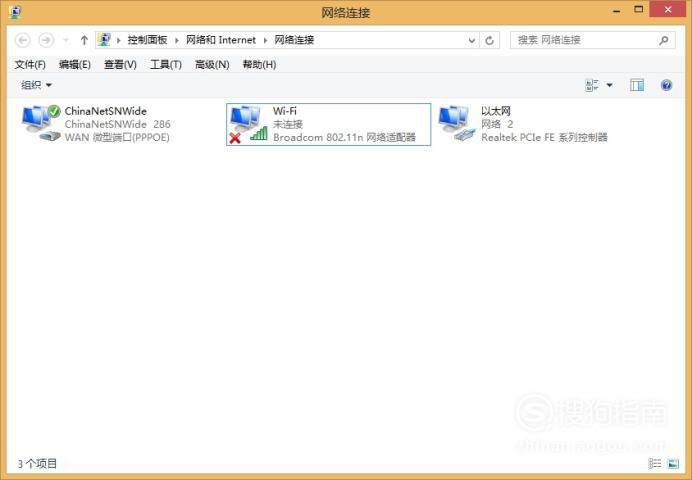This screenshot has width=692, height=480.
Task: Open the 查看(V) menu
Action: 120,64
